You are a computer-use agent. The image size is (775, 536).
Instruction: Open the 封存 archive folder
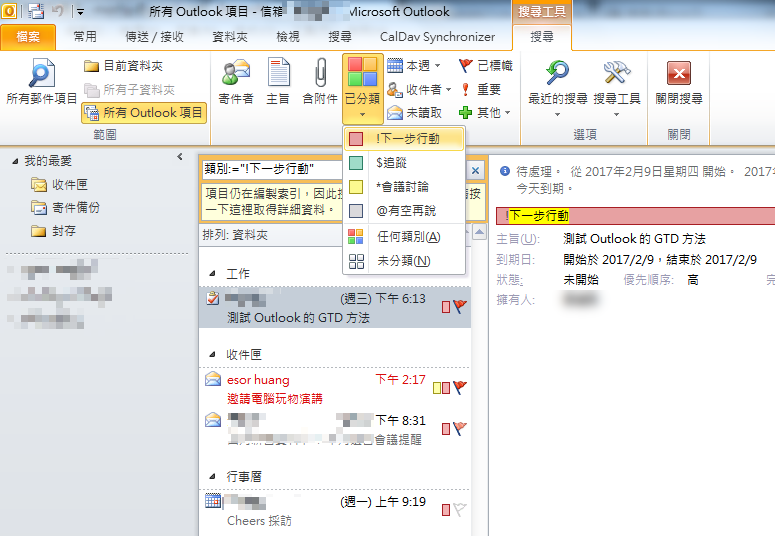click(53, 231)
